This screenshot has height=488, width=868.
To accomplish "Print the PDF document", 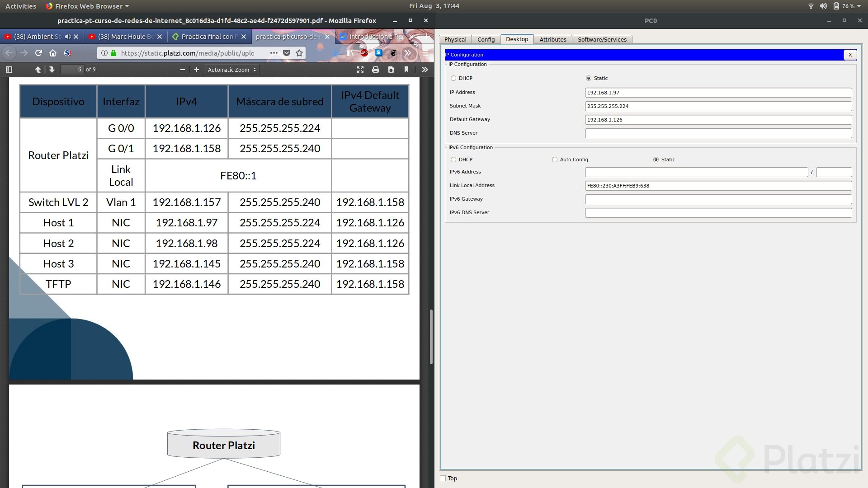I will pyautogui.click(x=375, y=70).
